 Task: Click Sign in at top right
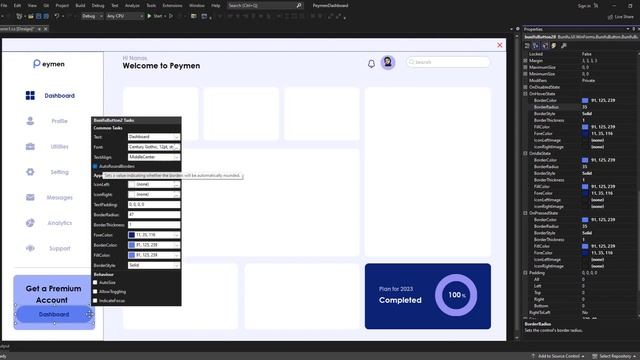584,6
